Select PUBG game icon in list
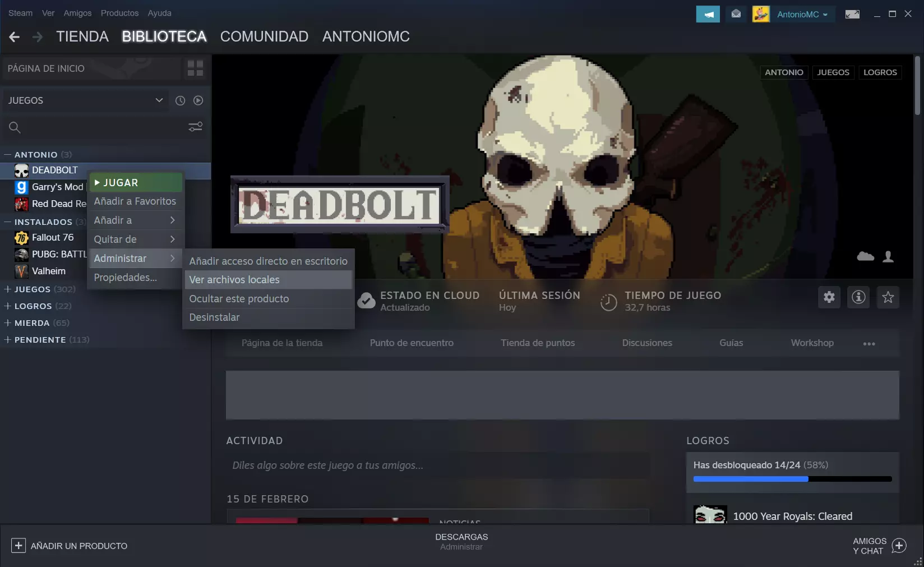 21,255
